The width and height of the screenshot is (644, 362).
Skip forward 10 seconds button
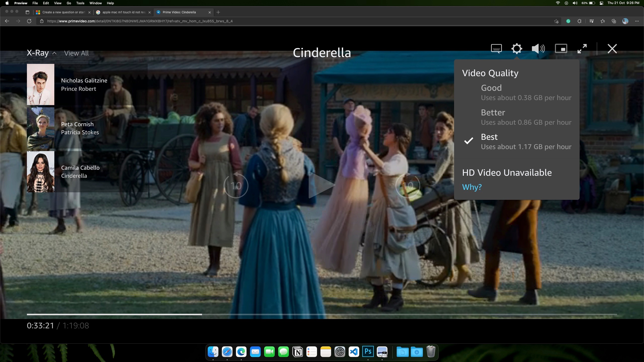[408, 186]
